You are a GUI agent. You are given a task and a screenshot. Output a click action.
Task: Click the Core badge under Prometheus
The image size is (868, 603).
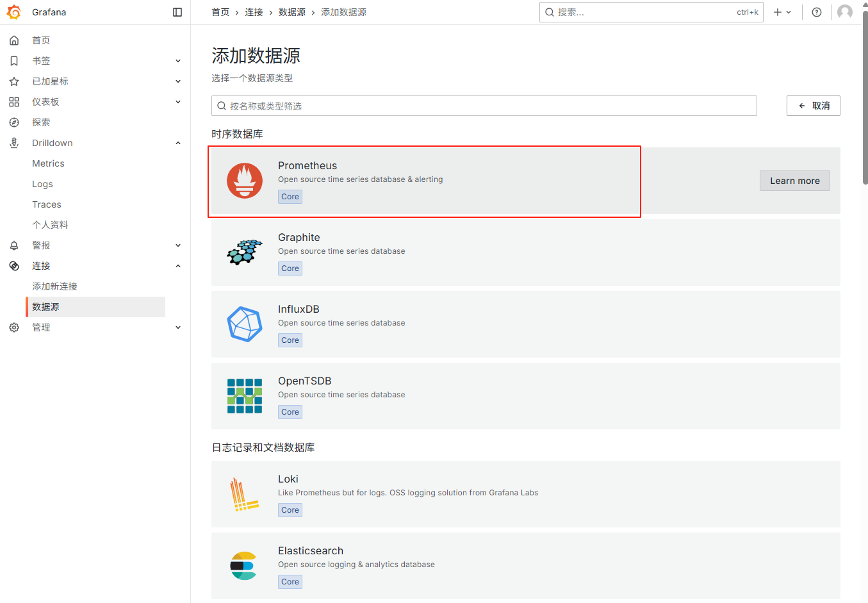[x=290, y=197]
